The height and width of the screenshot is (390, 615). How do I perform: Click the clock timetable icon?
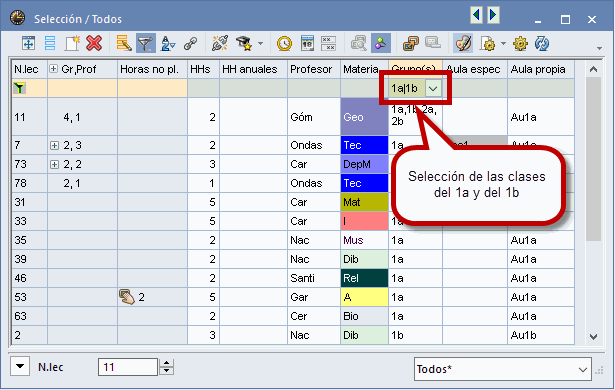284,44
